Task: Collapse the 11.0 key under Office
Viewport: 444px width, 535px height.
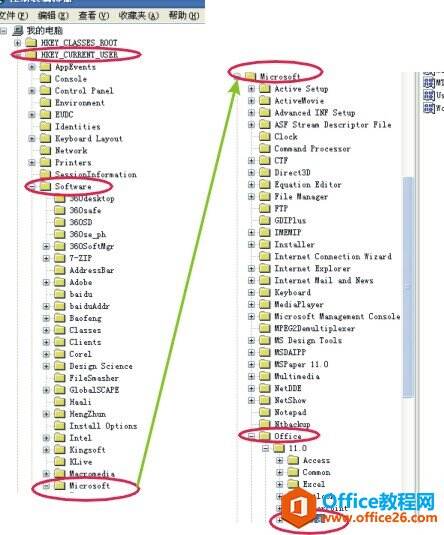Action: tap(265, 448)
